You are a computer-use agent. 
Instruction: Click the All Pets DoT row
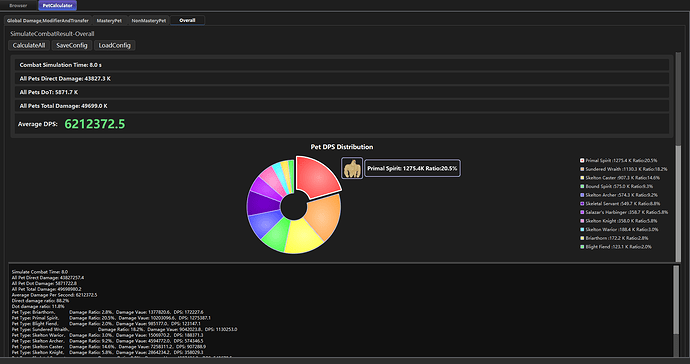click(x=342, y=92)
